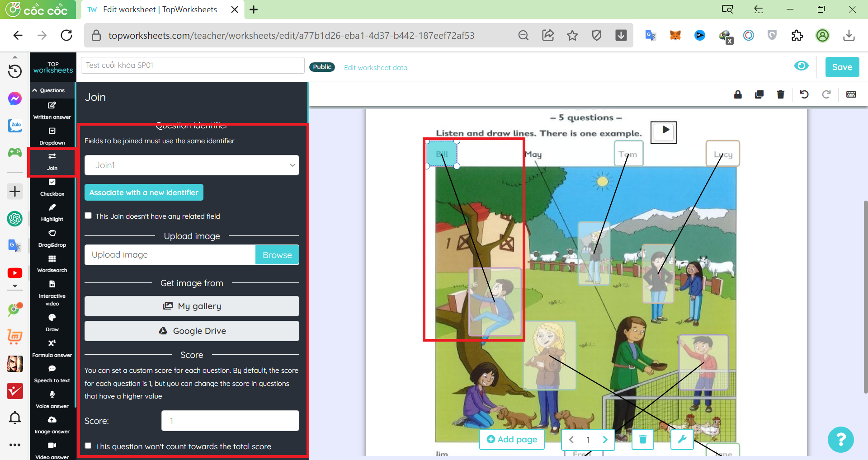This screenshot has height=460, width=868.
Task: Select the Dropdown question type
Action: coord(52,136)
